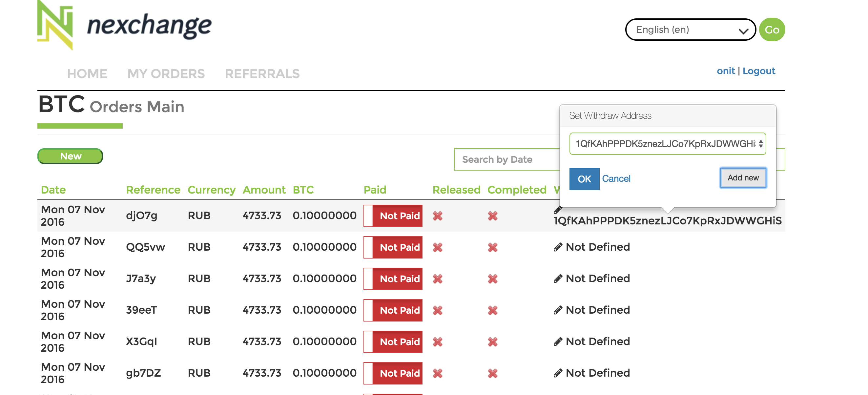
Task: Toggle the Not Paid switch for djO7g
Action: point(393,216)
